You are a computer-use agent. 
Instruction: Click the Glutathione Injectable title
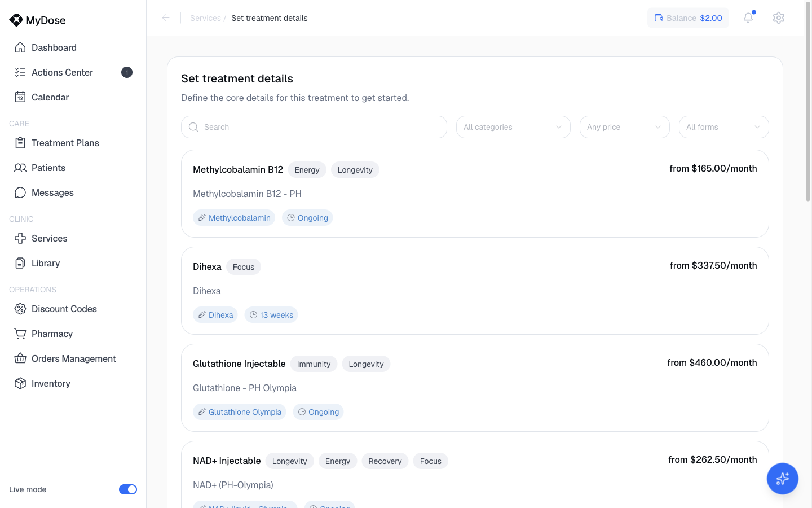[239, 364]
